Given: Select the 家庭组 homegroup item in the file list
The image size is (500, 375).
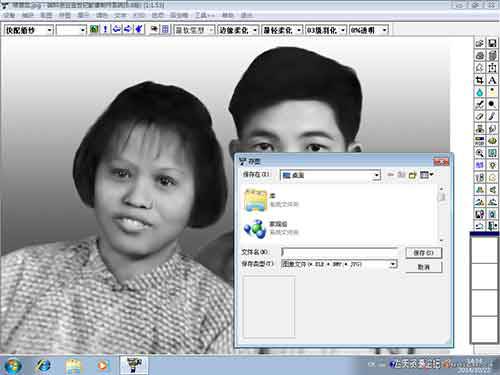Looking at the screenshot, I should click(x=271, y=228).
